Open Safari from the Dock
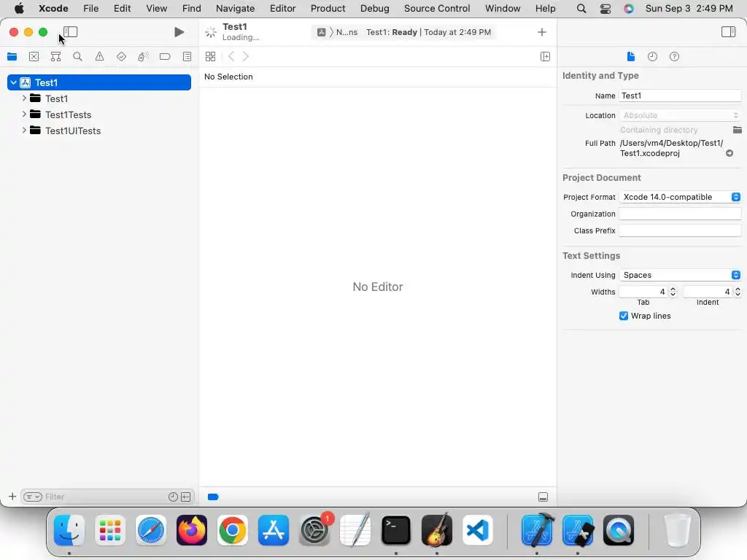Screen dimensions: 747x560 151,530
